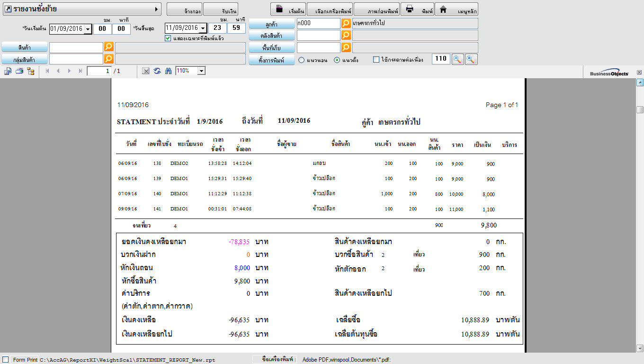Toggle the group tree icon

coord(31,71)
